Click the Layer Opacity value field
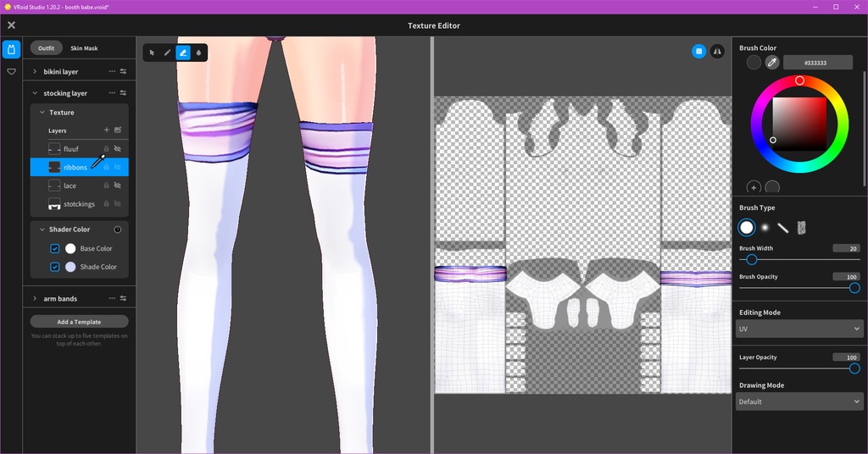The width and height of the screenshot is (868, 454). (x=847, y=357)
